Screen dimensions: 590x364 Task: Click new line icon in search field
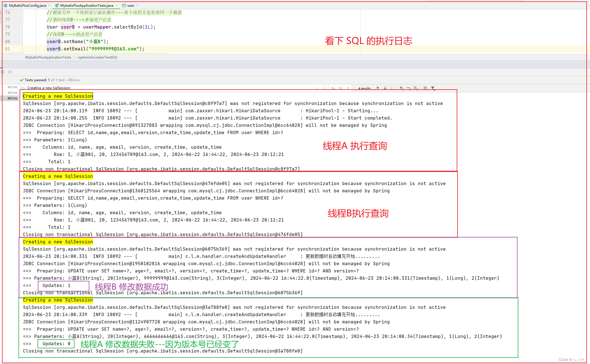click(x=325, y=88)
